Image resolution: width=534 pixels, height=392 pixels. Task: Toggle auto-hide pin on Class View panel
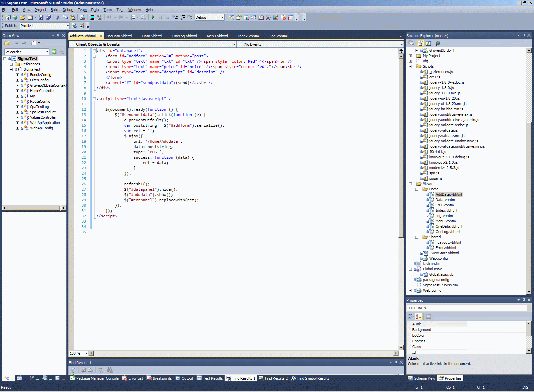(58, 35)
